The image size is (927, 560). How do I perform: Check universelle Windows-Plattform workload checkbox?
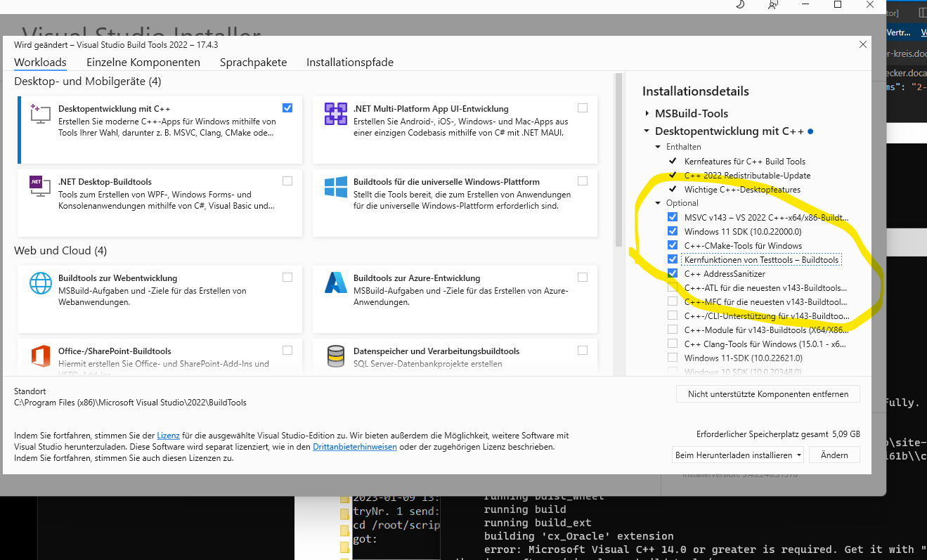tap(583, 181)
